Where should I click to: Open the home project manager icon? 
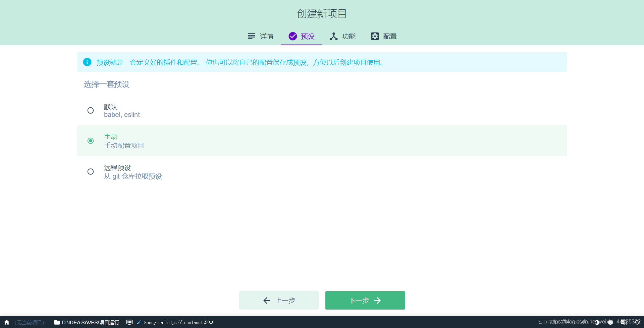point(7,322)
